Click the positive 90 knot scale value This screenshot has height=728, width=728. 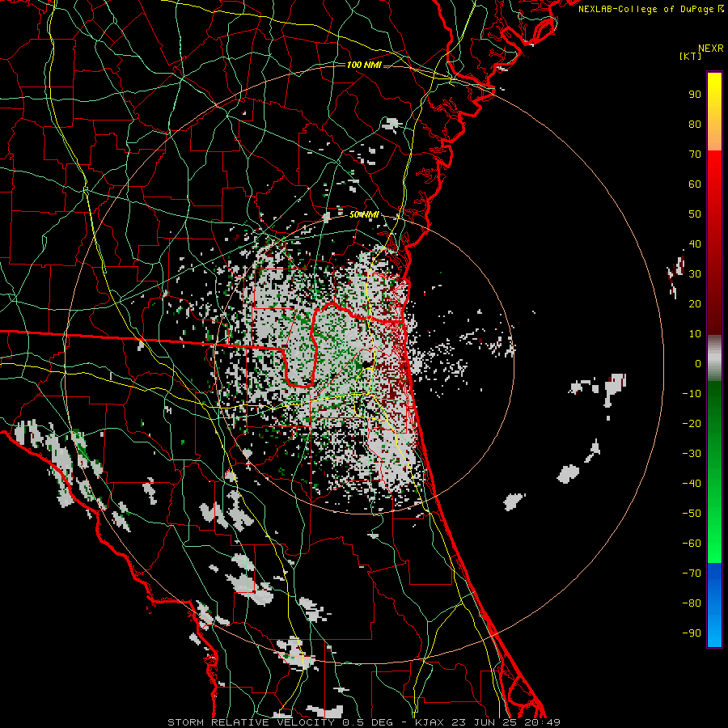[695, 95]
